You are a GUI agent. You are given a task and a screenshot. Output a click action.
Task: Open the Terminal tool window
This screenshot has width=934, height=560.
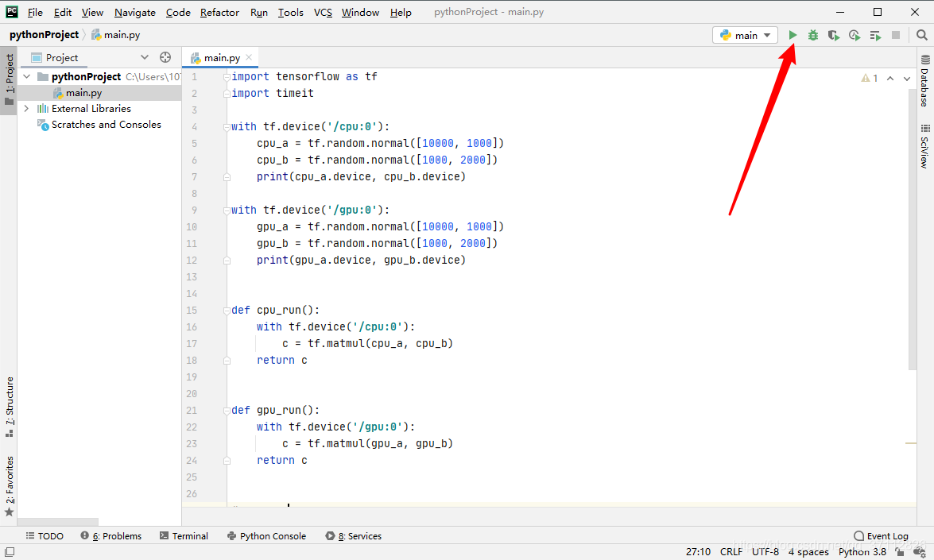point(184,536)
